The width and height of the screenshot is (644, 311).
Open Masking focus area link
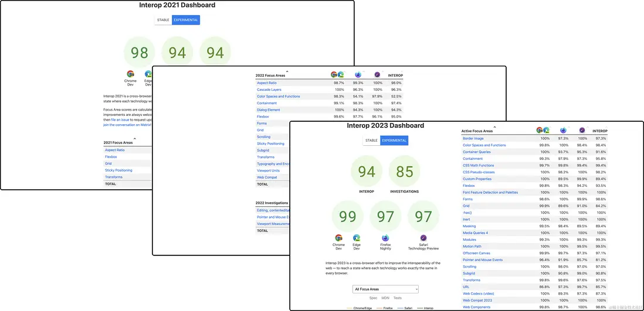[x=469, y=226]
